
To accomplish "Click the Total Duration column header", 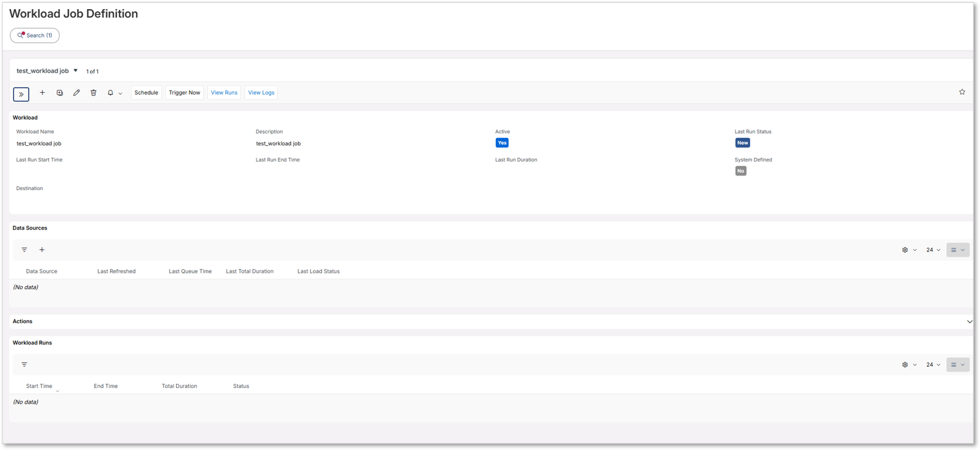I will 179,386.
